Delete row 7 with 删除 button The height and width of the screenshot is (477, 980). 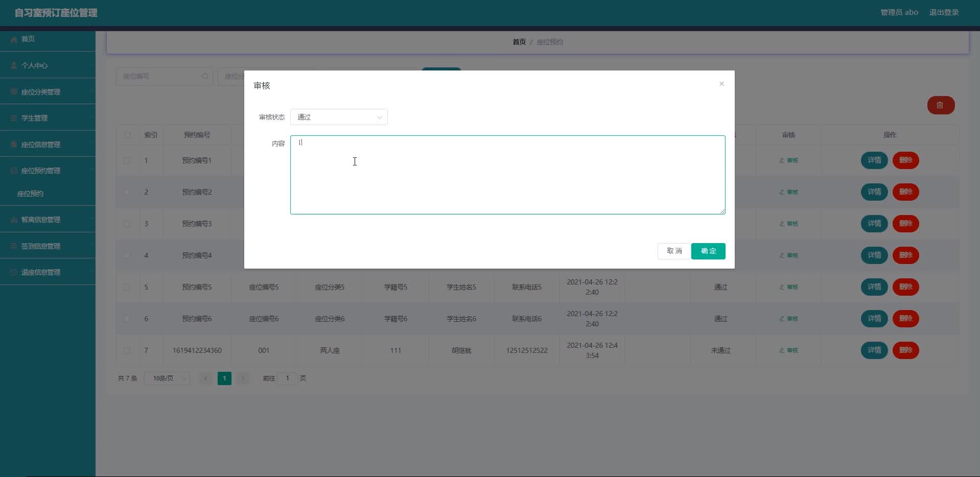pyautogui.click(x=906, y=350)
